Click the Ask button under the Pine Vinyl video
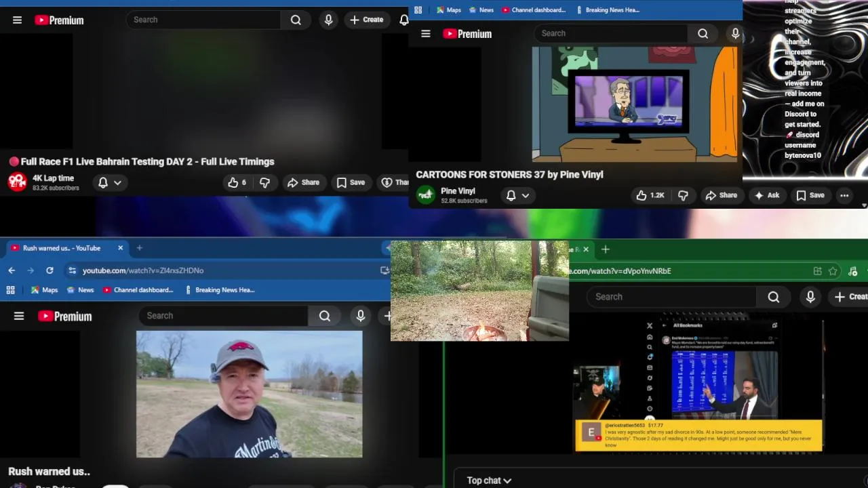The image size is (868, 488). (766, 195)
